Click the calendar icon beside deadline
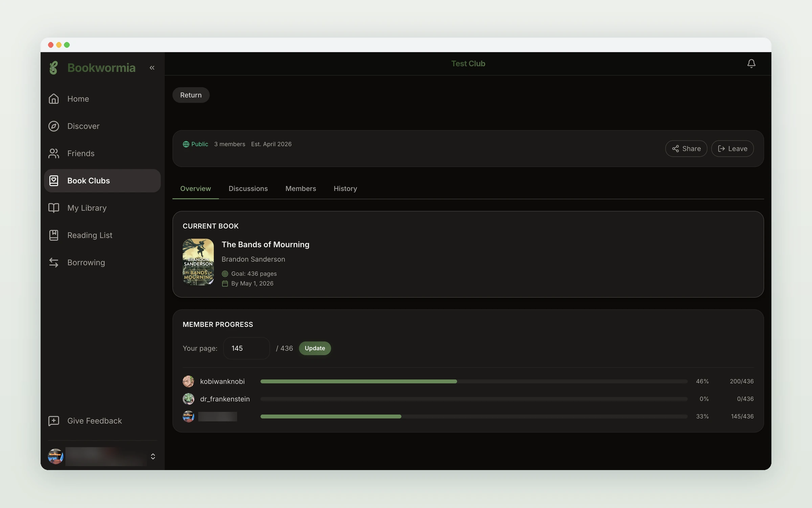 pyautogui.click(x=225, y=283)
